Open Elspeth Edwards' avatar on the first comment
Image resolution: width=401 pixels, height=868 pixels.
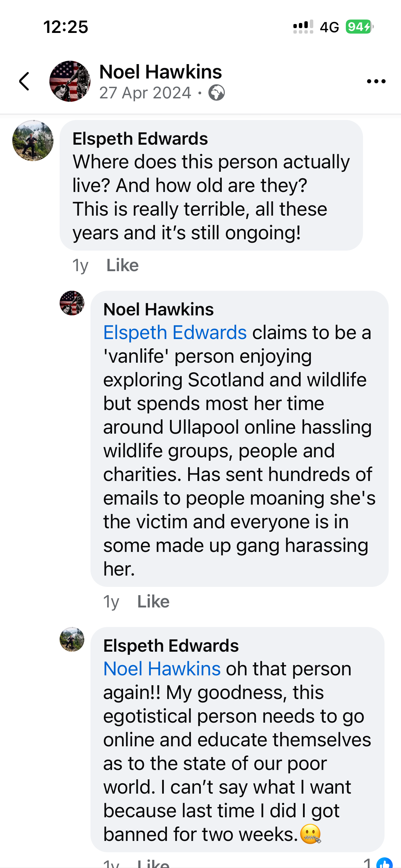tap(33, 141)
